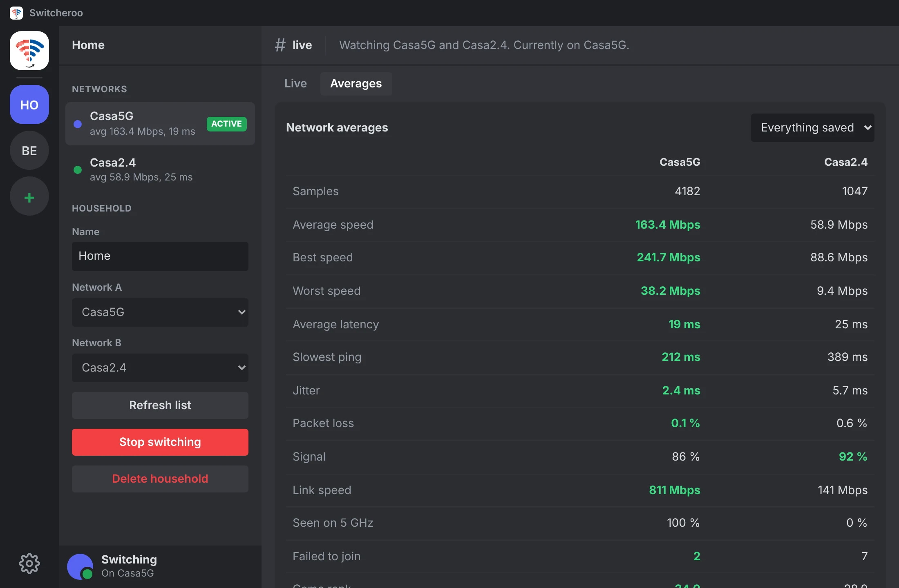
Task: Click the Watching Casa5G status message
Action: point(484,45)
